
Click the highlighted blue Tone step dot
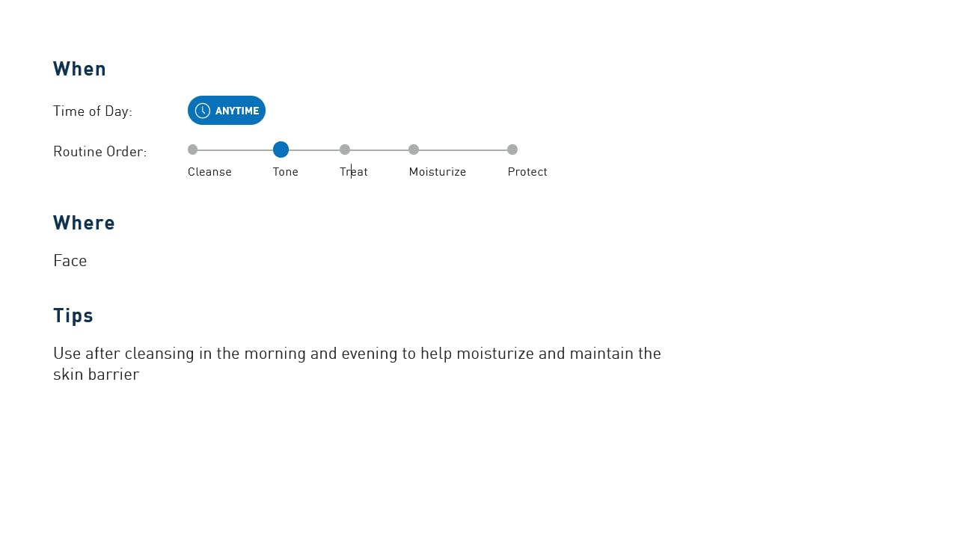coord(281,150)
